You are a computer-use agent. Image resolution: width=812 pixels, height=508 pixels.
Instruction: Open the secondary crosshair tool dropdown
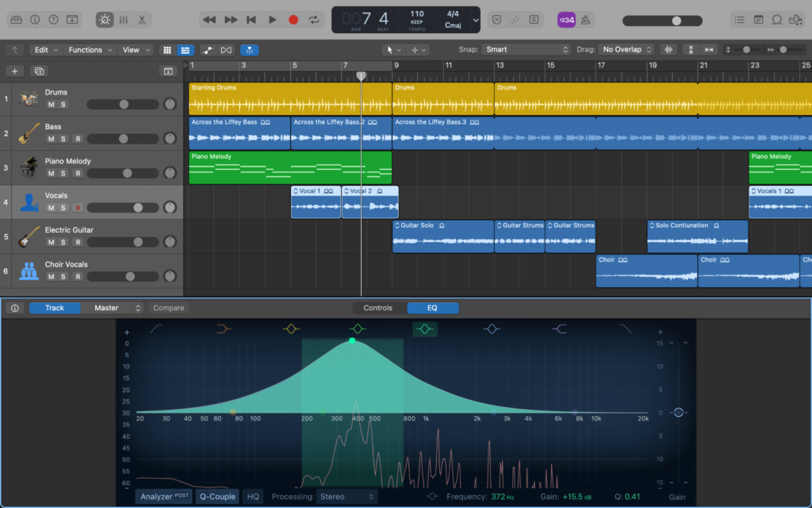coord(418,50)
